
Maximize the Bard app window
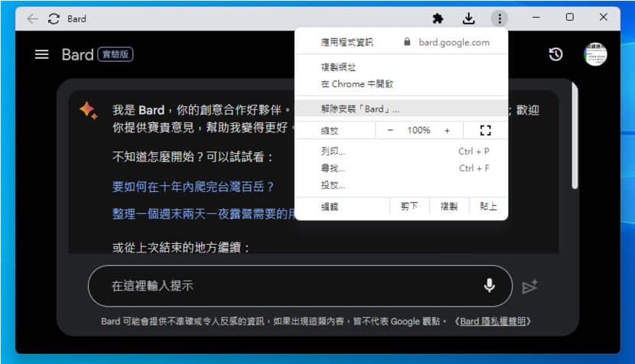[x=570, y=18]
